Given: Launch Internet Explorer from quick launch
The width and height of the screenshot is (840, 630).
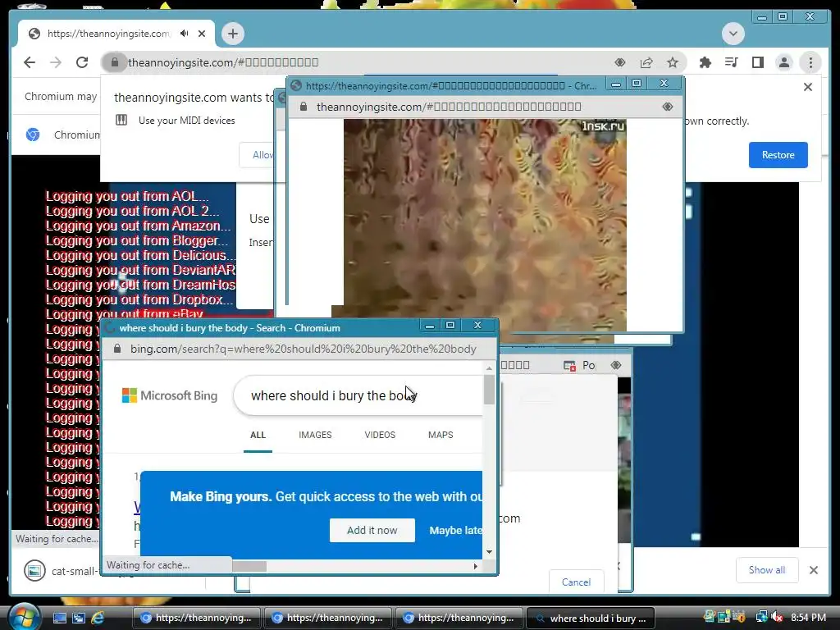Looking at the screenshot, I should tap(98, 619).
